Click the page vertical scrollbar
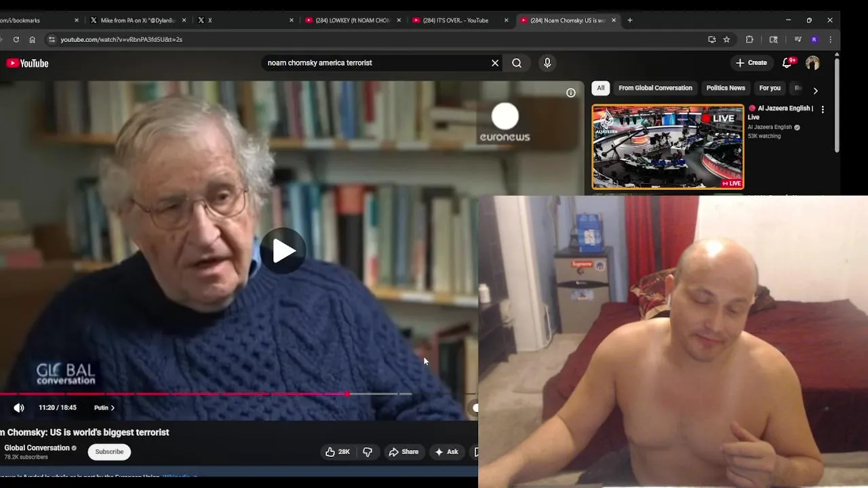868x488 pixels. (837, 105)
